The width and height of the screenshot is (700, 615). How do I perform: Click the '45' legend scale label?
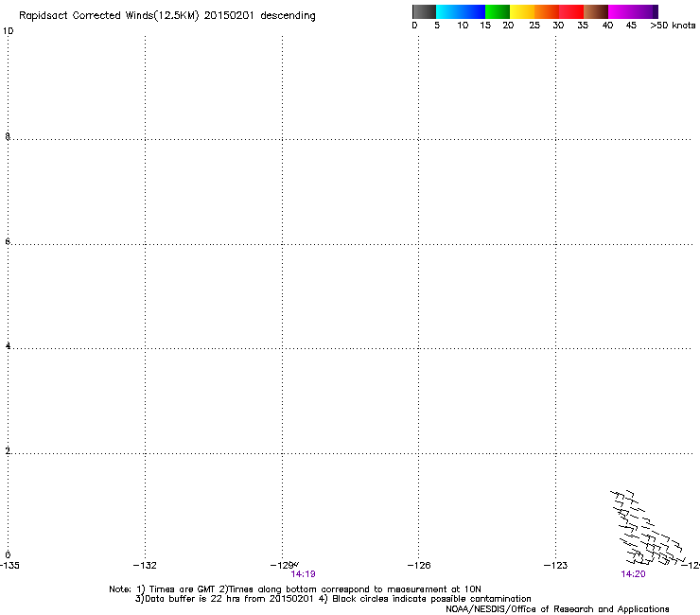click(x=631, y=26)
